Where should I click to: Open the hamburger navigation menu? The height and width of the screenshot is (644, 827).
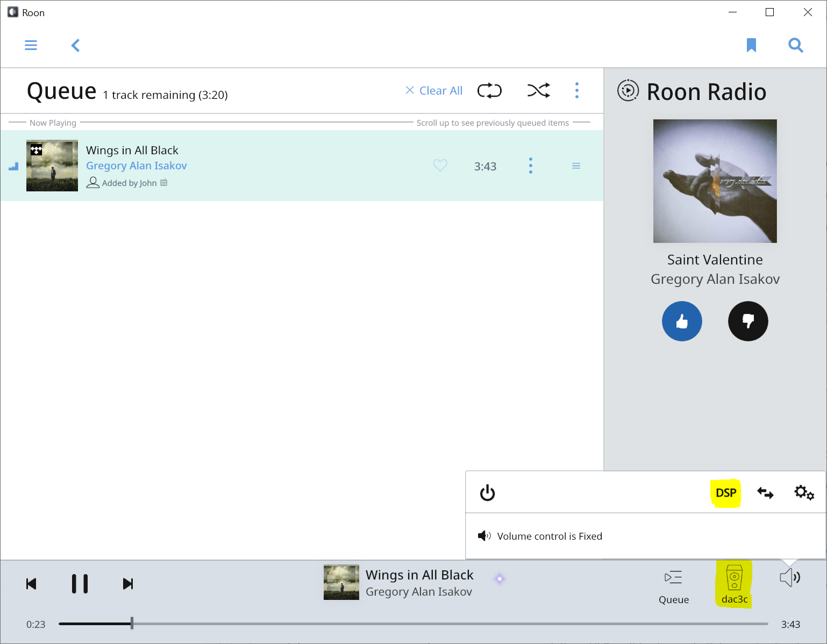pyautogui.click(x=31, y=45)
